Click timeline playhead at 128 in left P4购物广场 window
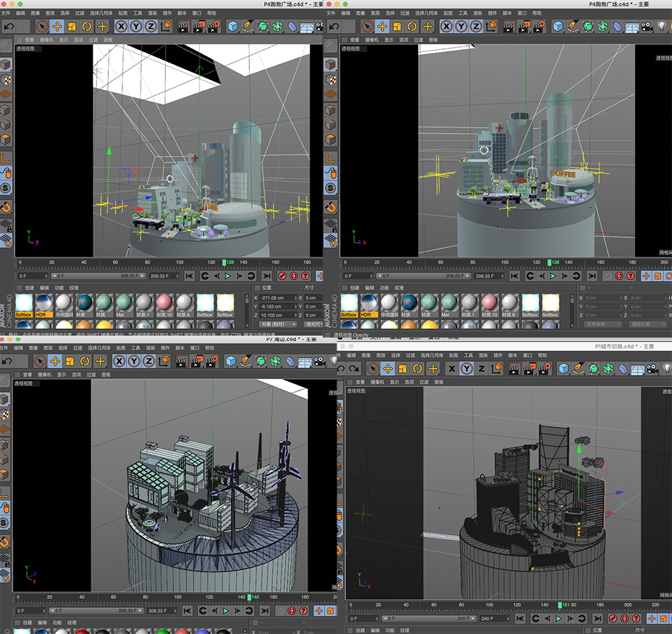672x634 pixels. point(224,262)
